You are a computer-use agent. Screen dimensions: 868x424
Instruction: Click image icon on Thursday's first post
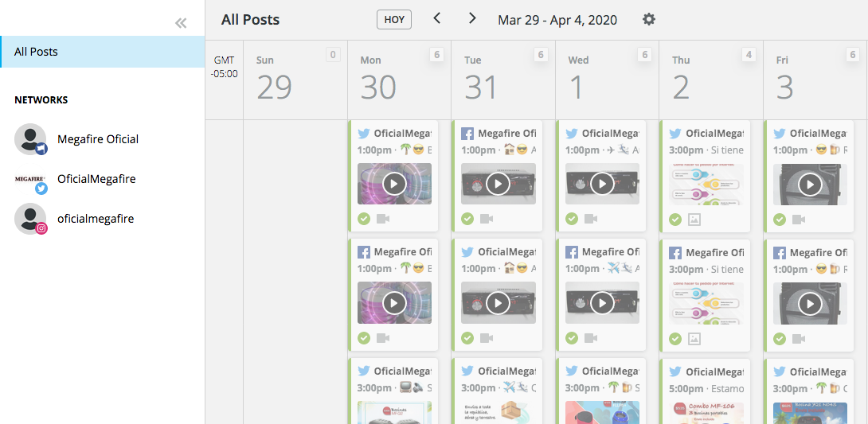click(694, 220)
